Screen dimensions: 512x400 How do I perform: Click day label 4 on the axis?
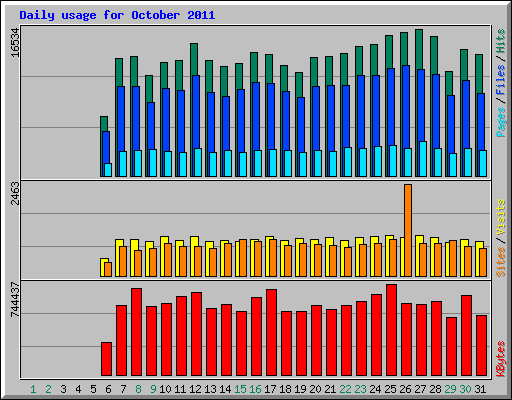78,389
